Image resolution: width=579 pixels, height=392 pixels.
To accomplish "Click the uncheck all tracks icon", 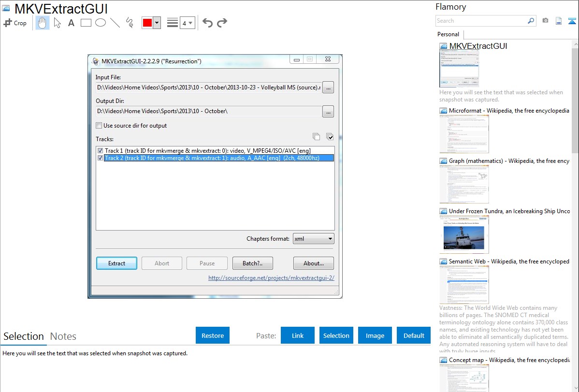I will [317, 137].
